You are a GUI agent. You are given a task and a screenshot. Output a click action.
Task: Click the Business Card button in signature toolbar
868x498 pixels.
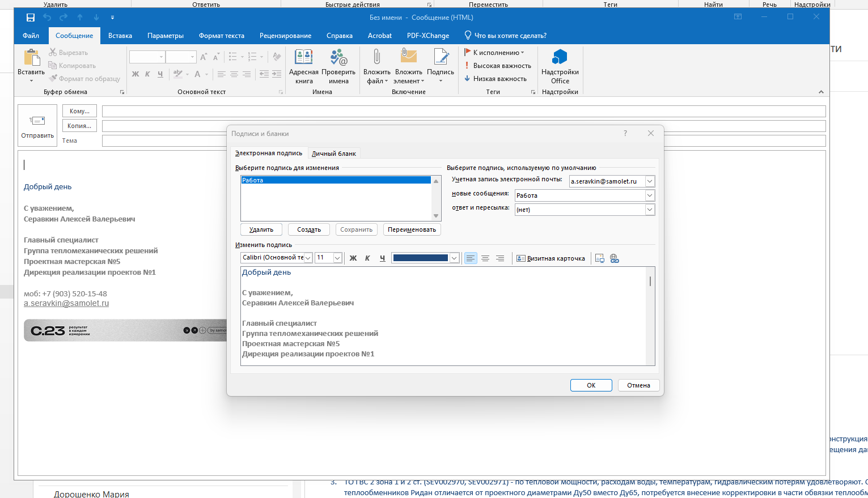coord(551,258)
